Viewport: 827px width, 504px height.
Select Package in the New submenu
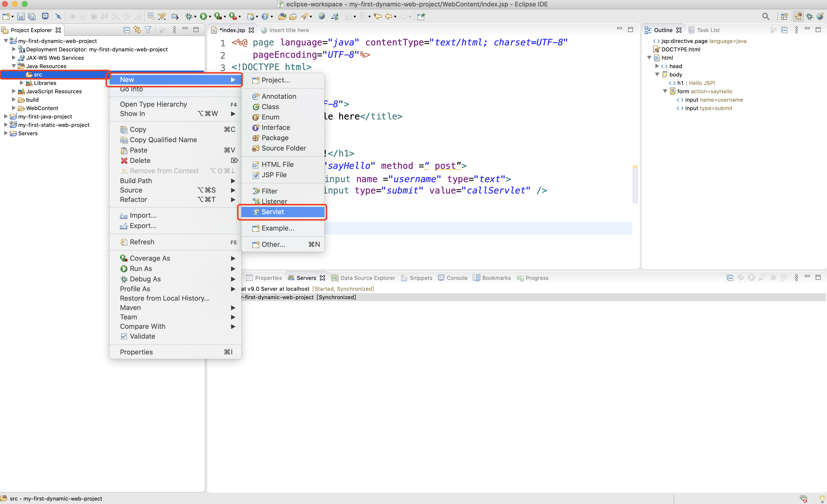pyautogui.click(x=283, y=138)
